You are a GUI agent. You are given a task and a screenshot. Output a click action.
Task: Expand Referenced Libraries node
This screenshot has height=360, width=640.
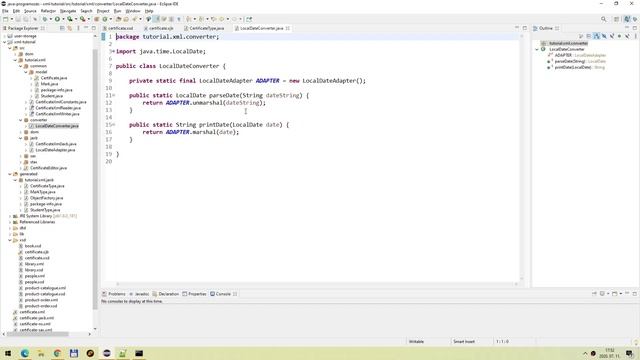pos(10,222)
